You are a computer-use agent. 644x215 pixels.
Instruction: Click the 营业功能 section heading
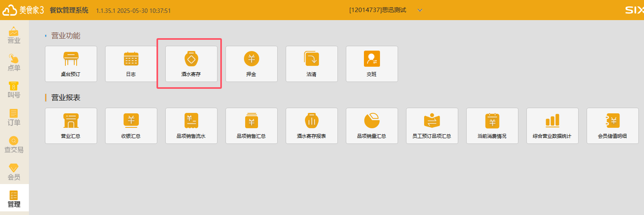click(66, 36)
